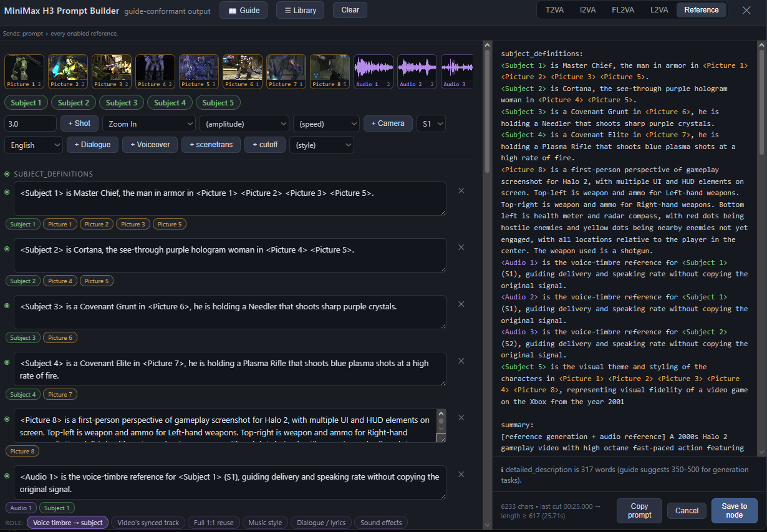Add a new shot with + Shot
767x532 pixels.
pyautogui.click(x=79, y=123)
